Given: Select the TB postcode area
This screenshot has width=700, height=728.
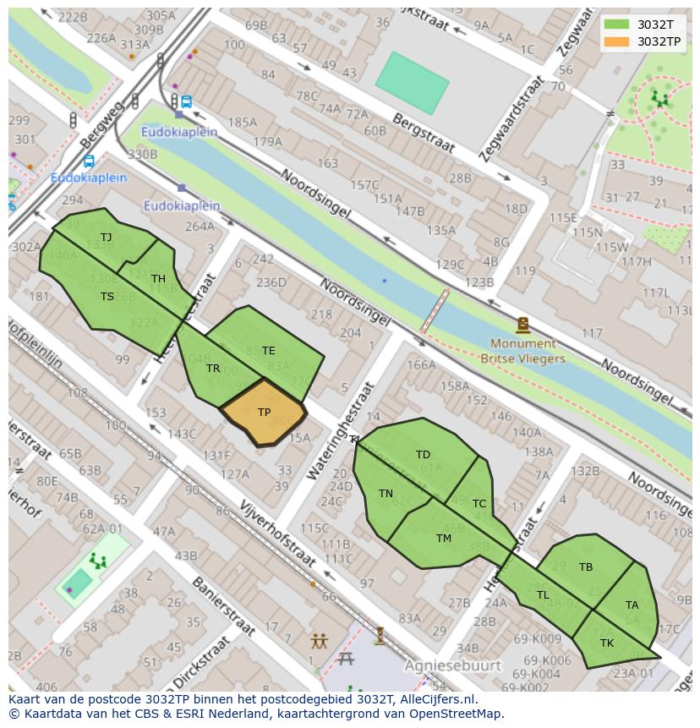Looking at the screenshot, I should tap(586, 567).
